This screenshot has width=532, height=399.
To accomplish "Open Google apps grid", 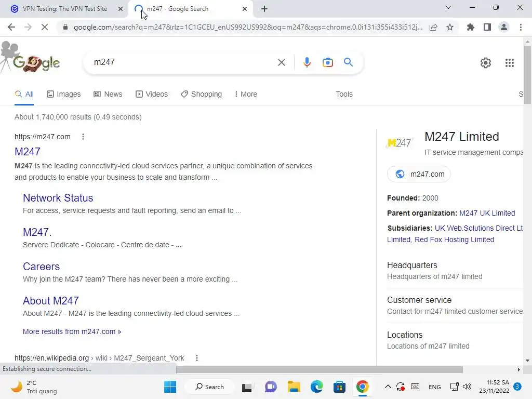I will [509, 63].
